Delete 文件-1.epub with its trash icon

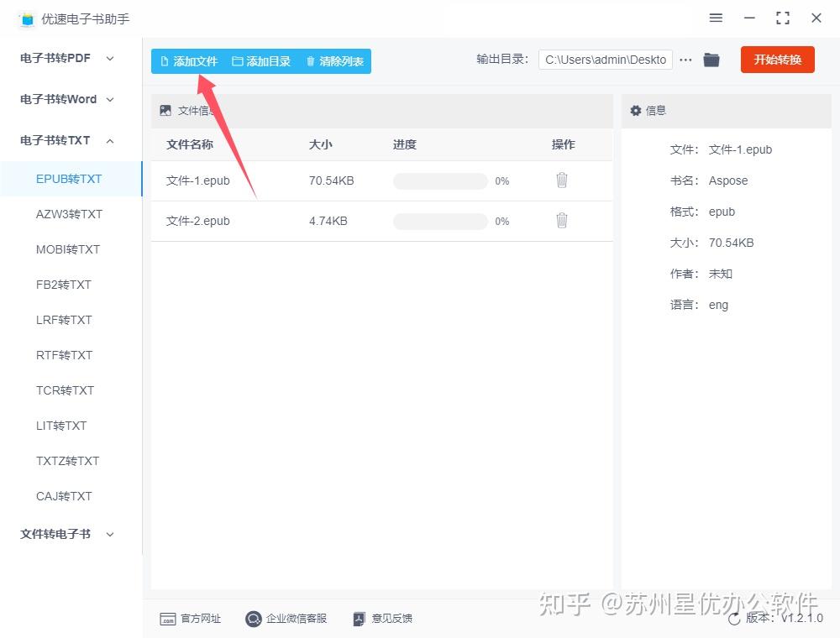pos(561,180)
